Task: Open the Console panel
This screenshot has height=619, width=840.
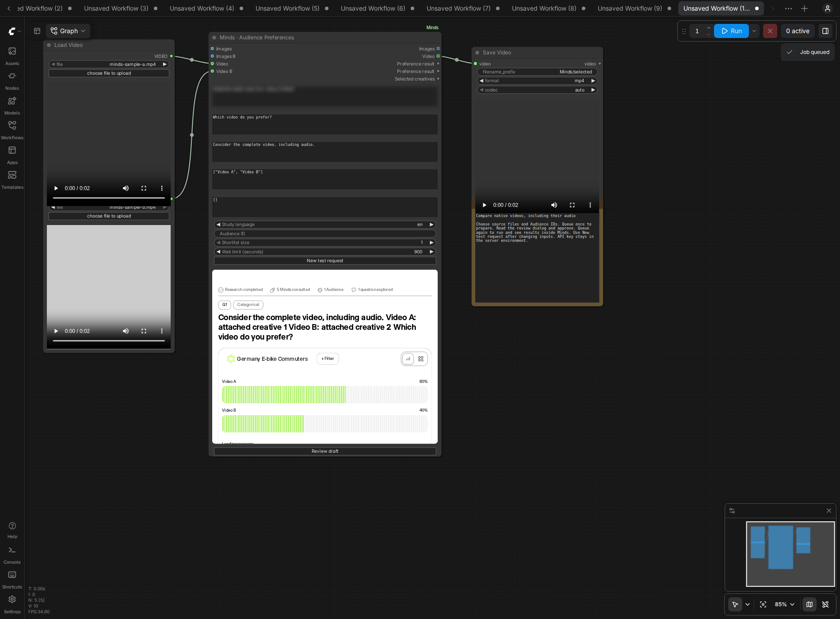Action: pos(12,555)
